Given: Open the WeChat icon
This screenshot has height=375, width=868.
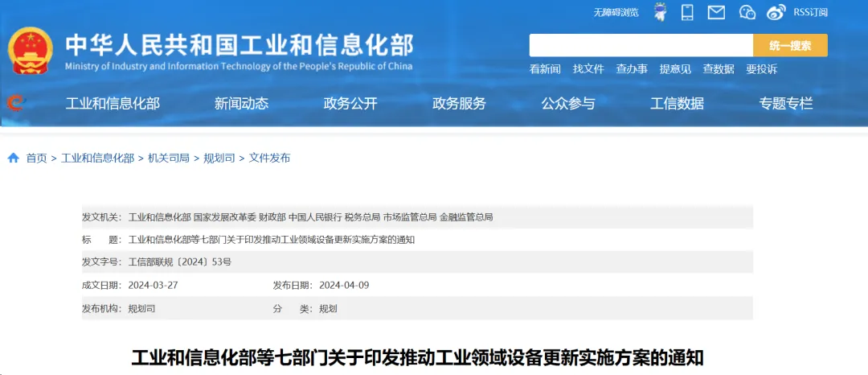Looking at the screenshot, I should pos(747,12).
